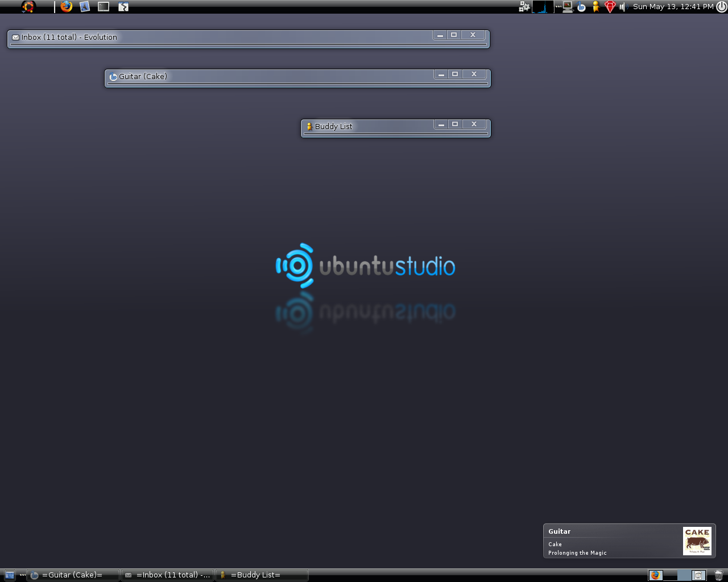This screenshot has height=582, width=728.
Task: Open the volume speaker control
Action: [x=623, y=7]
